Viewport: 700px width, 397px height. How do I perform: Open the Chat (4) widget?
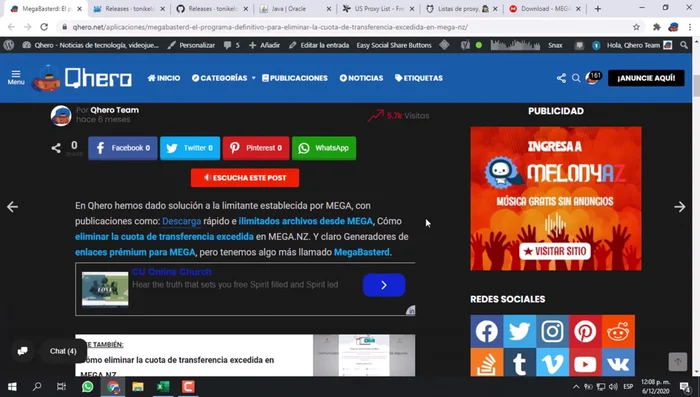63,351
